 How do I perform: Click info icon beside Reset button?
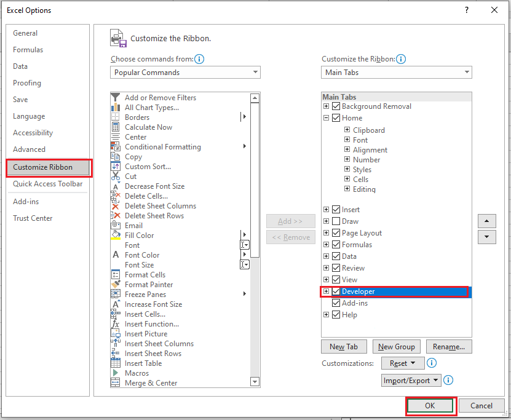click(x=432, y=363)
